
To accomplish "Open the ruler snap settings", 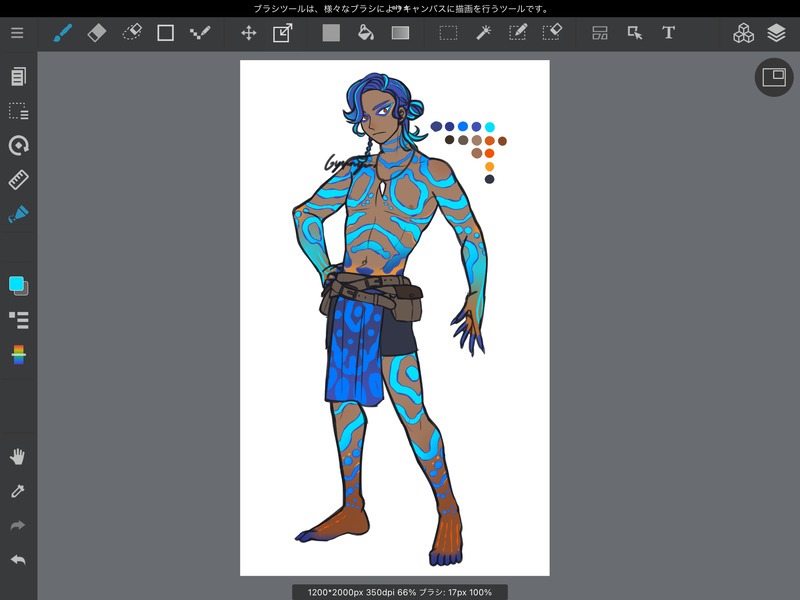I will point(18,180).
